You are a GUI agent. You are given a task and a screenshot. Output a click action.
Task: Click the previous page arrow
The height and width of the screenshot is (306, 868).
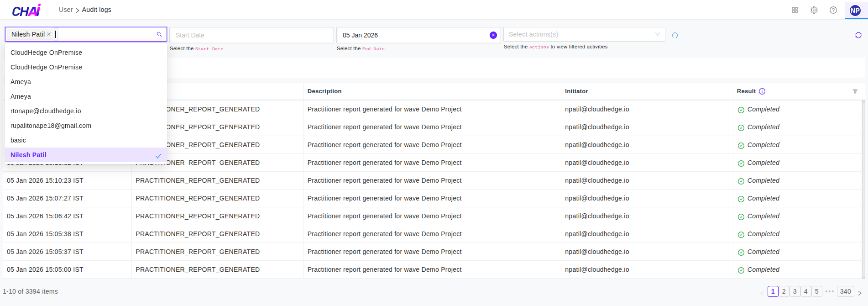coord(762,293)
